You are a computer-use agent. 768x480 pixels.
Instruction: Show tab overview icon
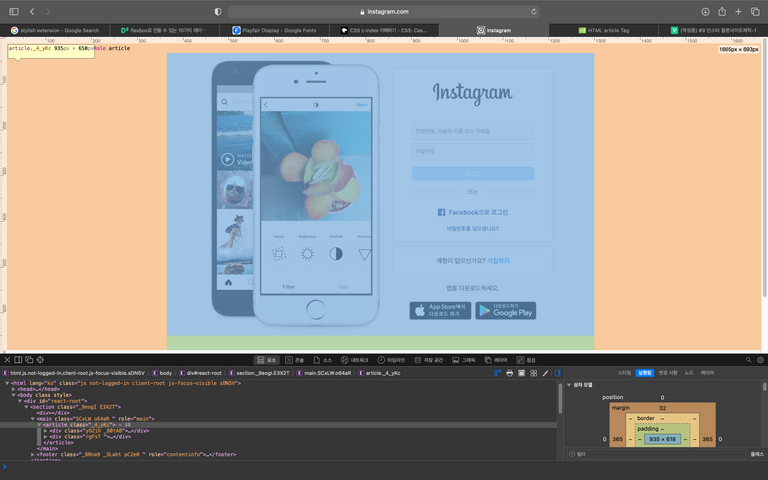(x=755, y=11)
